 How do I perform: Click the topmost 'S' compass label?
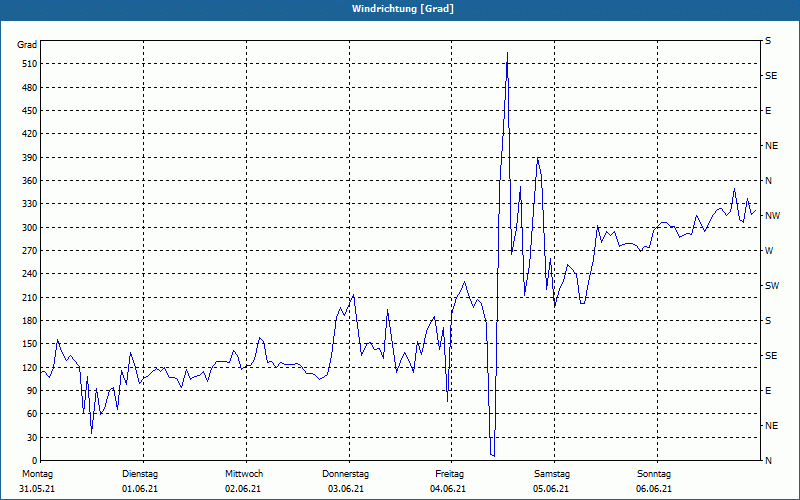(768, 41)
